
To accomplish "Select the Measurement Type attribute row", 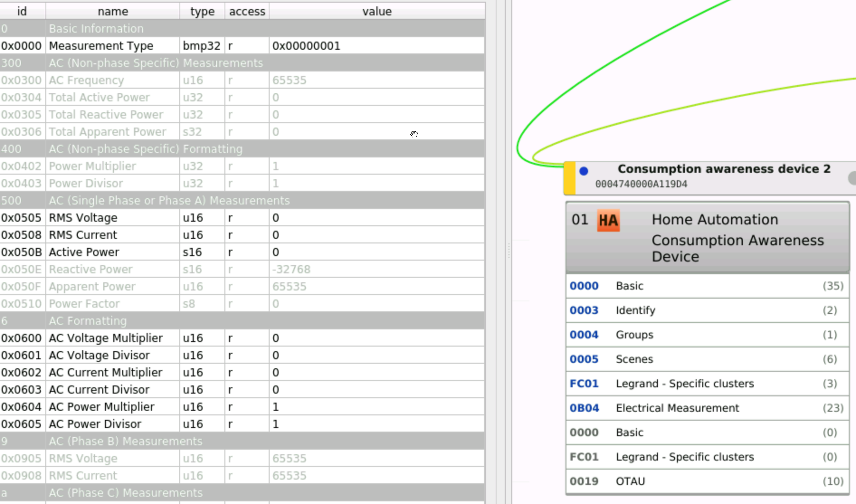I will [x=243, y=46].
